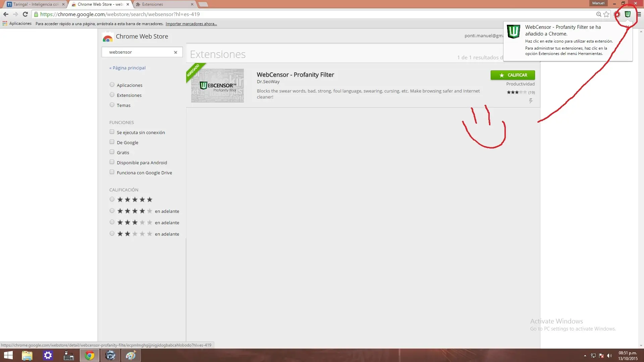Go to '« Página principal' link

[x=127, y=68]
